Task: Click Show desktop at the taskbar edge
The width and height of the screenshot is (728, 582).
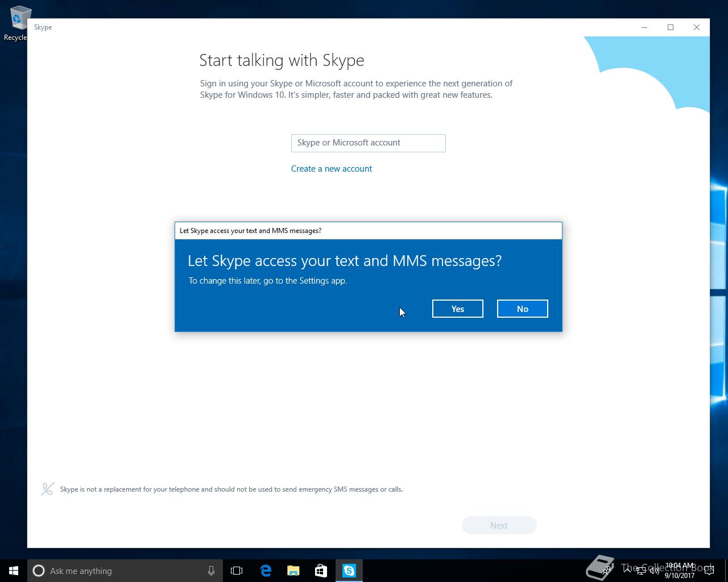Action: coord(726,571)
